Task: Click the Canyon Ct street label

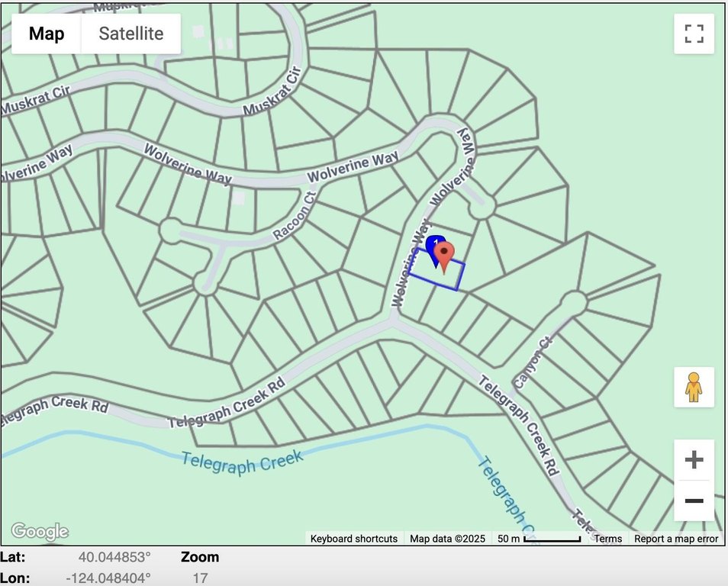Action: click(x=532, y=364)
